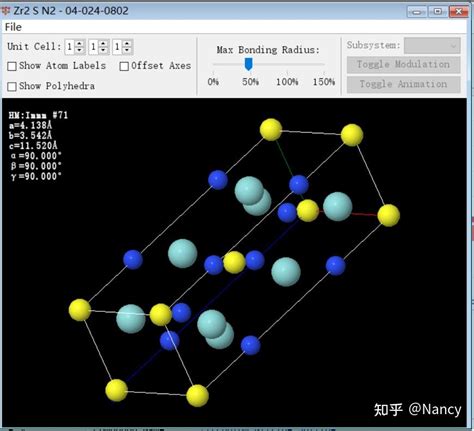474x431 pixels.
Task: Maximize the Zr2 S N2 window
Action: 437,12
